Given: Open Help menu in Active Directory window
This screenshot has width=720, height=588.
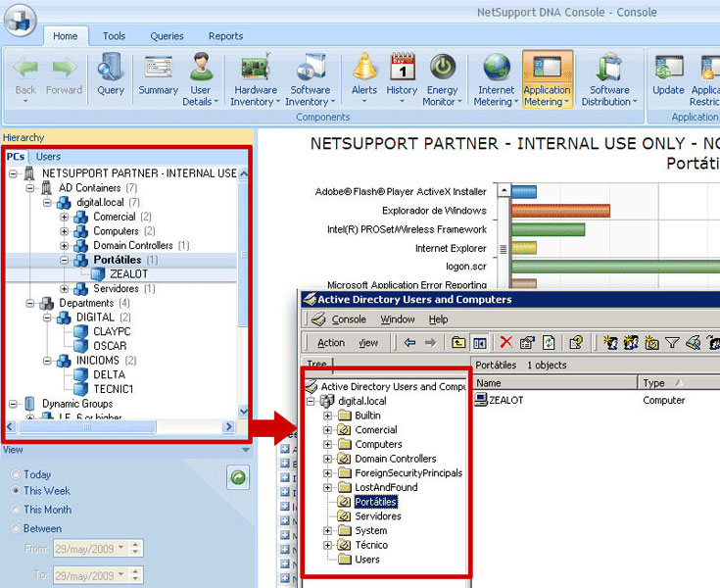Looking at the screenshot, I should pyautogui.click(x=438, y=319).
